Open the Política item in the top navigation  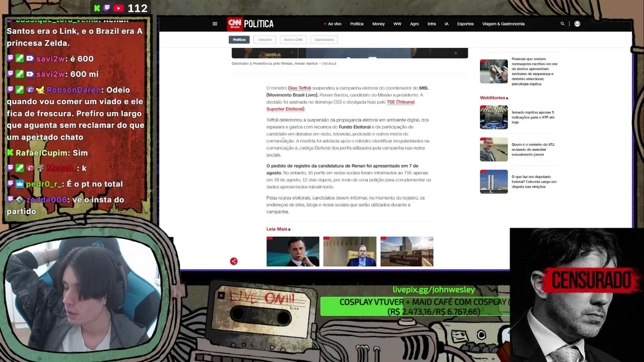357,24
